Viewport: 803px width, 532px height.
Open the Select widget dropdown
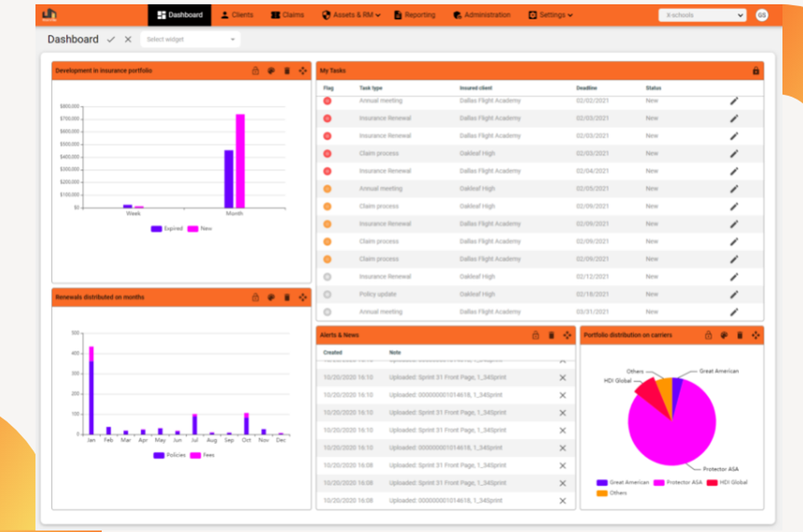190,39
